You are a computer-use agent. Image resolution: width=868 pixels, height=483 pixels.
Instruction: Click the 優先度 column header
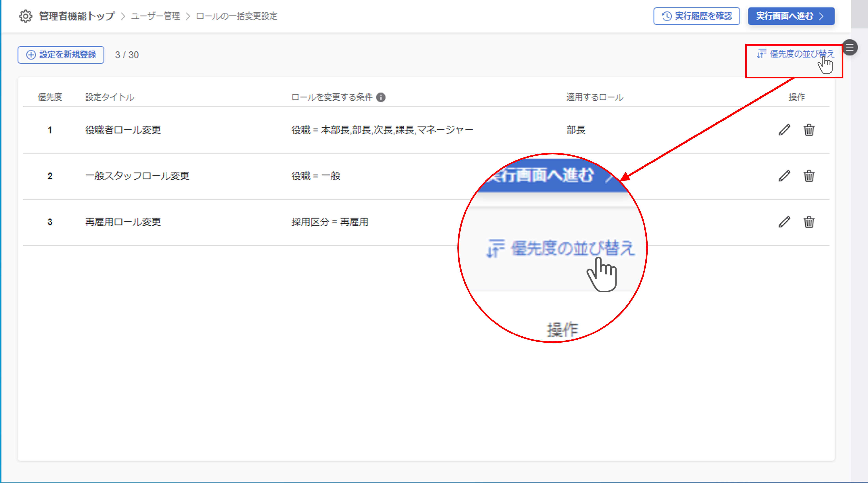click(50, 97)
